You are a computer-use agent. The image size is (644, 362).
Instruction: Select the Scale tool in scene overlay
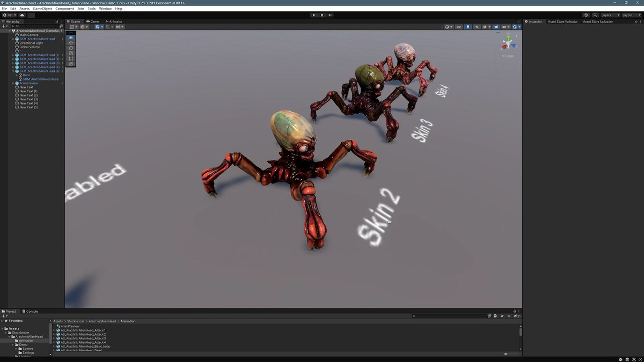[71, 54]
